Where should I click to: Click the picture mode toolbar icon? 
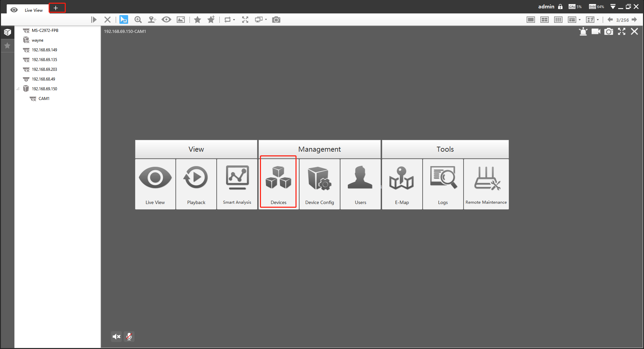(x=181, y=20)
